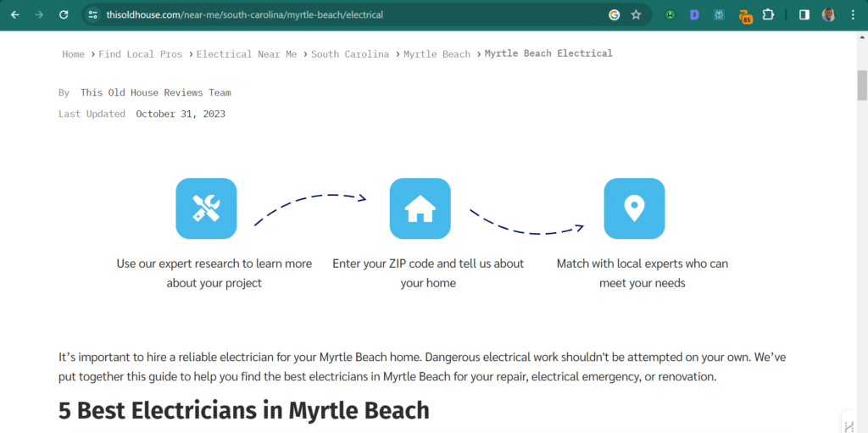Screen dimensions: 868x433
Task: Open the orange extension with badge 85
Action: (x=745, y=16)
